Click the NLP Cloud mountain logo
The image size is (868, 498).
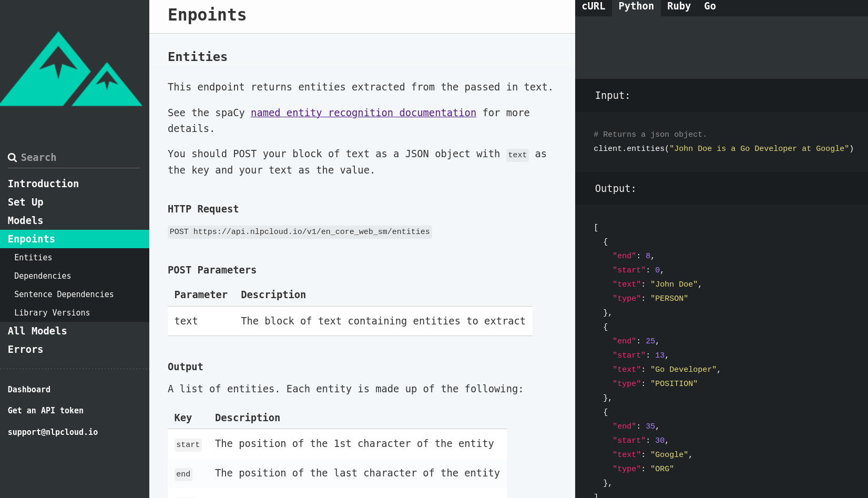point(71,69)
